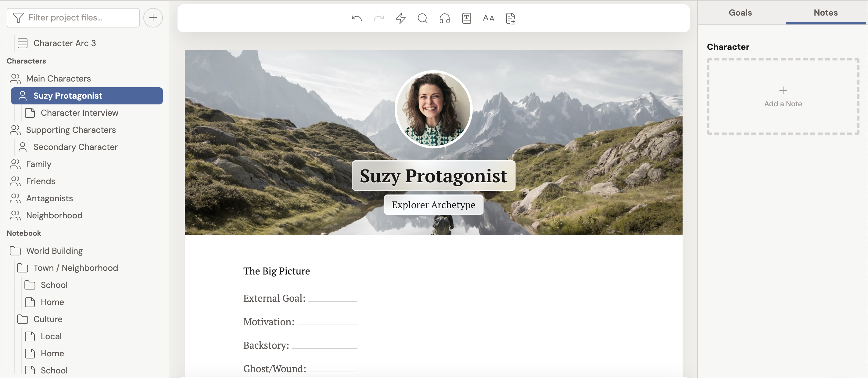Select the Antagonists group

pyautogui.click(x=49, y=198)
